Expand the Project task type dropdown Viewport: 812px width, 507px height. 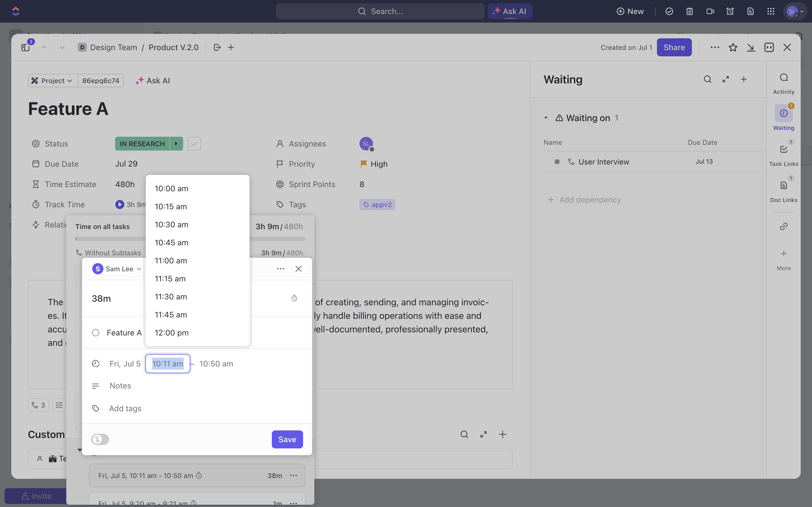pos(53,81)
